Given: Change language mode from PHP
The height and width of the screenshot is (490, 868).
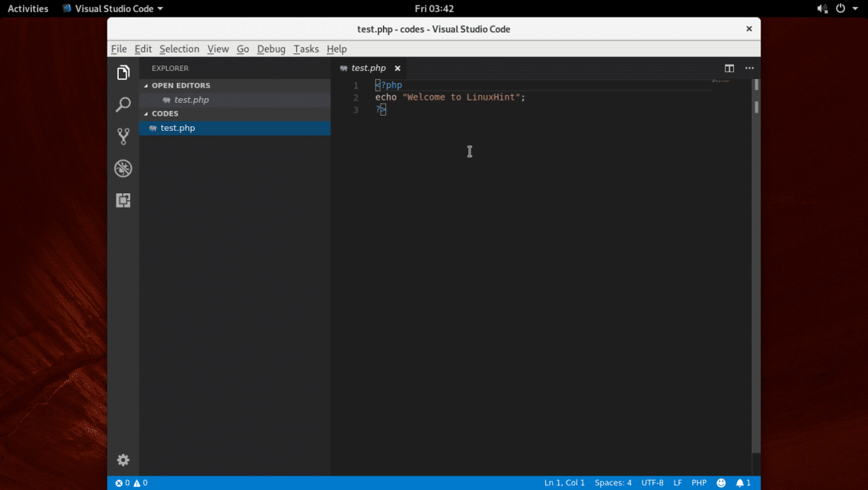Looking at the screenshot, I should point(698,483).
